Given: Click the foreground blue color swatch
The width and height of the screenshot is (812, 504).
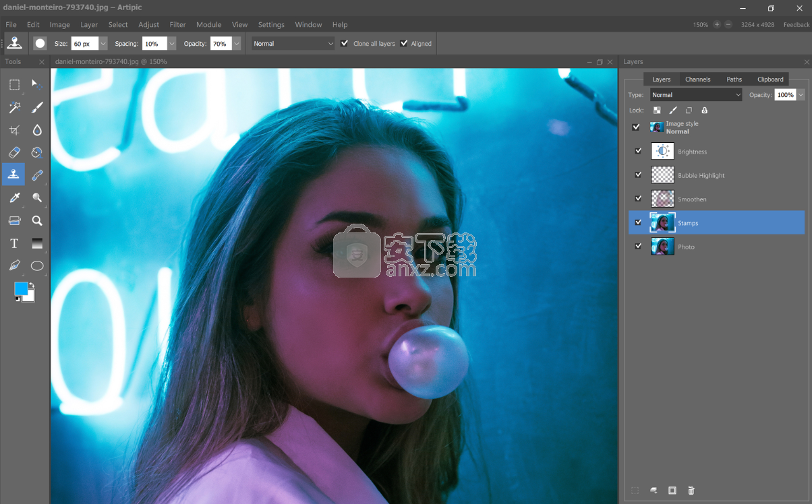Looking at the screenshot, I should pyautogui.click(x=21, y=289).
